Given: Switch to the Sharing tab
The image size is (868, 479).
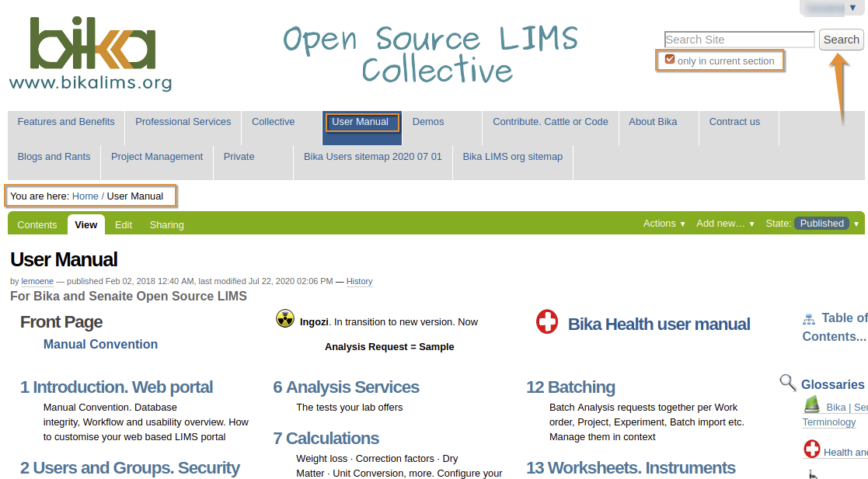Looking at the screenshot, I should point(166,224).
